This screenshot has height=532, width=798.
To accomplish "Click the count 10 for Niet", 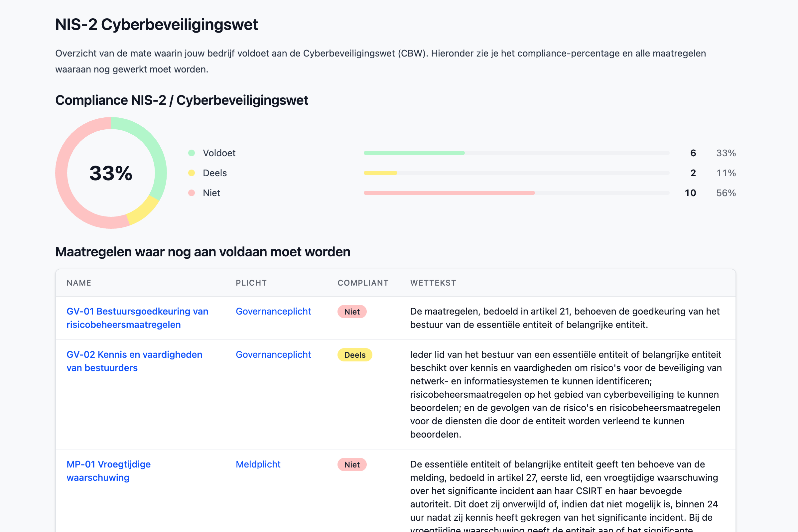I will pos(690,193).
